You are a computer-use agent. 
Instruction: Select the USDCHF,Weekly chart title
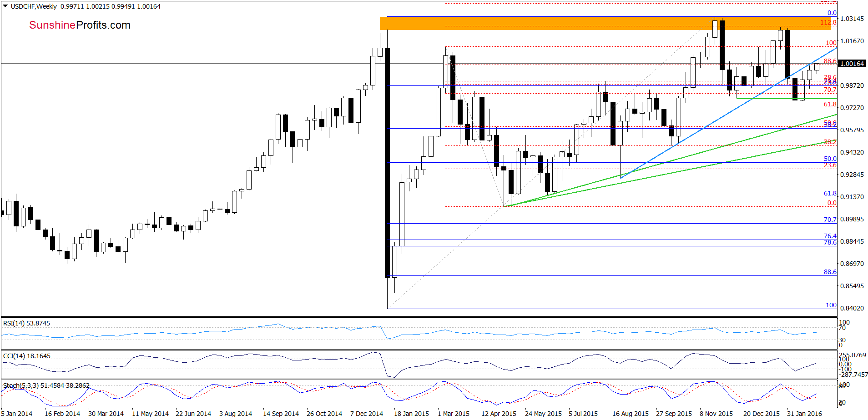pos(34,6)
